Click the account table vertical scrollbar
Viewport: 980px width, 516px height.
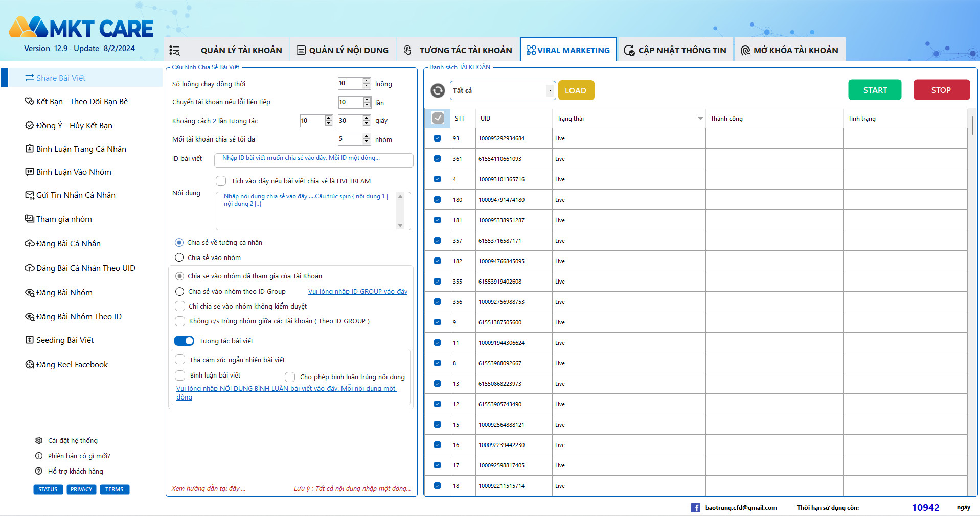(x=971, y=125)
